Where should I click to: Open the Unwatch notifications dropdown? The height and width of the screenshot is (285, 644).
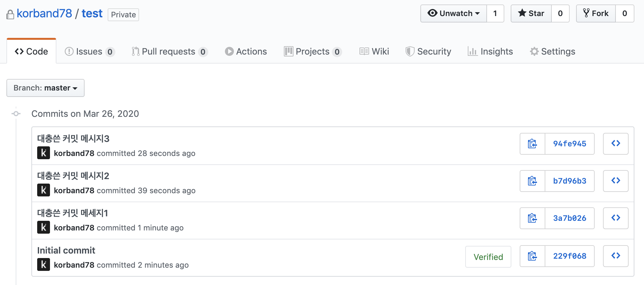coord(454,13)
